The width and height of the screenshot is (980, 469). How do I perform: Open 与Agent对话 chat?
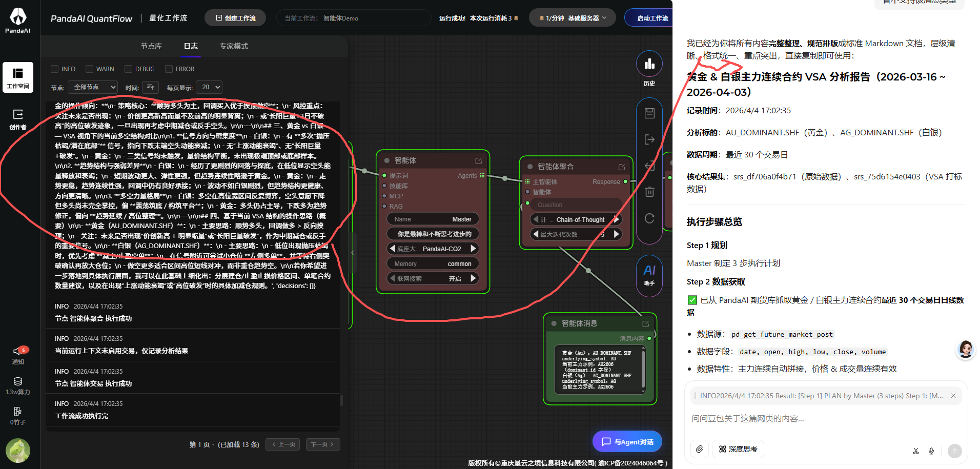627,441
